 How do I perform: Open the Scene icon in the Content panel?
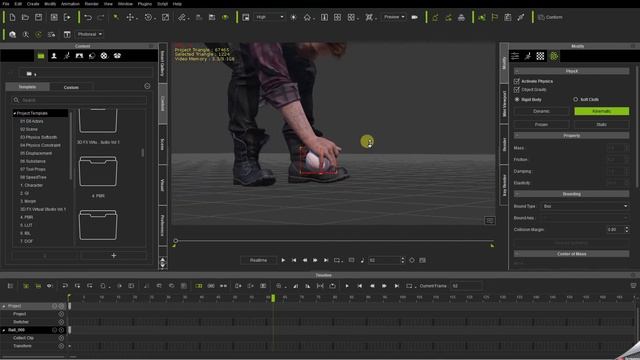(79, 56)
